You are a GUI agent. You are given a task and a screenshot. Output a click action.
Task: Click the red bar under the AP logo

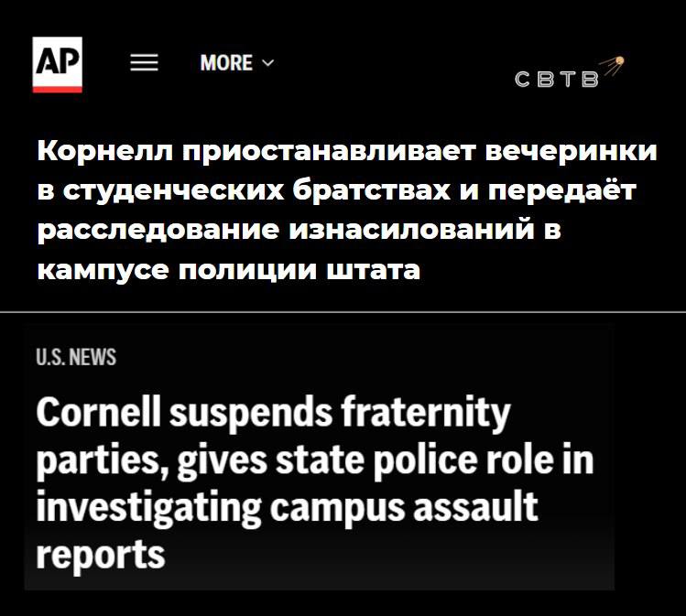(x=58, y=90)
